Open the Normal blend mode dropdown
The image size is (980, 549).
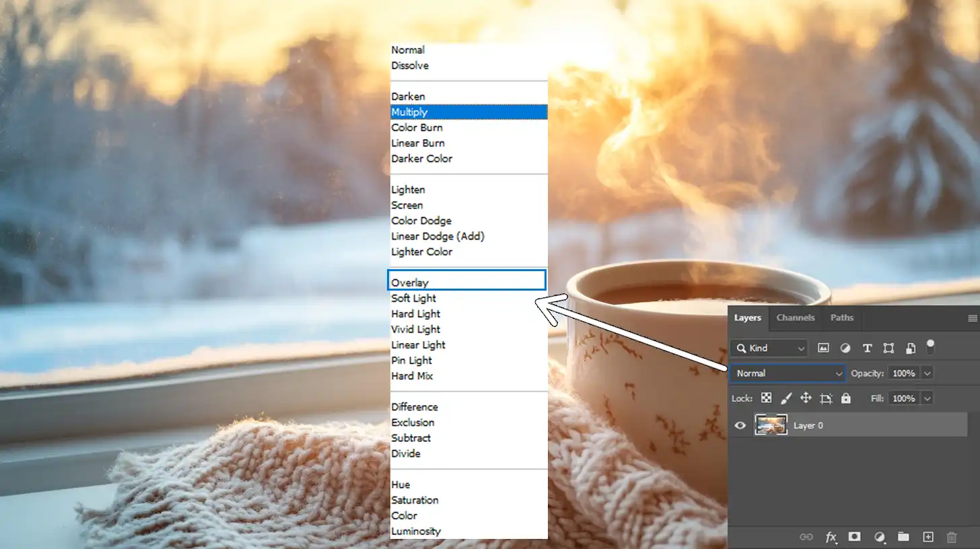[788, 373]
